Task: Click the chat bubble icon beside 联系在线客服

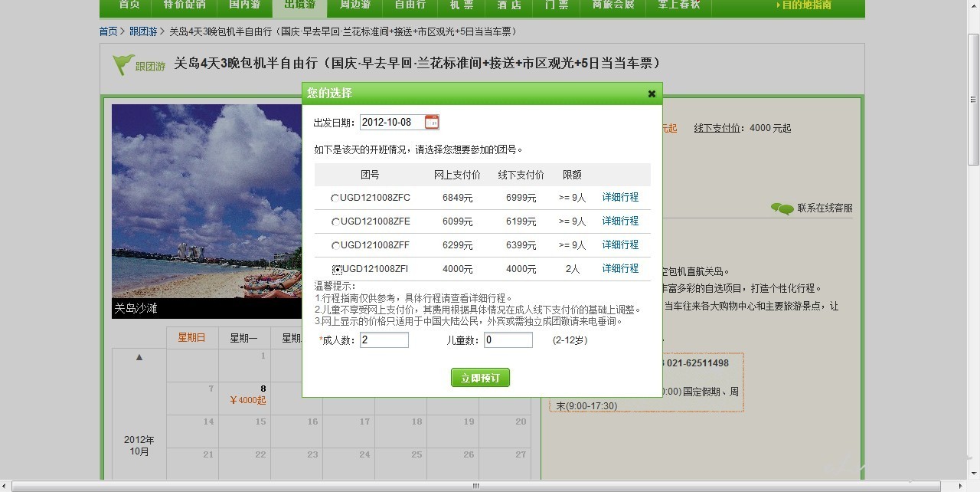Action: pos(782,208)
